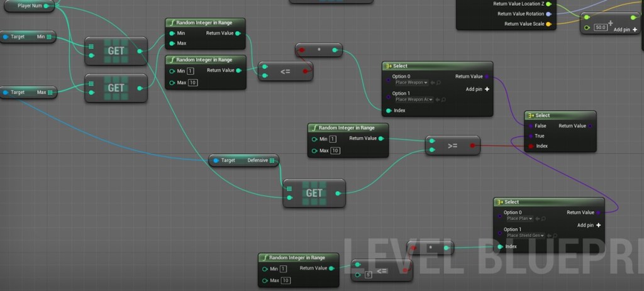Click the Return Value Location Z pin
The image size is (644, 291).
[x=548, y=4]
